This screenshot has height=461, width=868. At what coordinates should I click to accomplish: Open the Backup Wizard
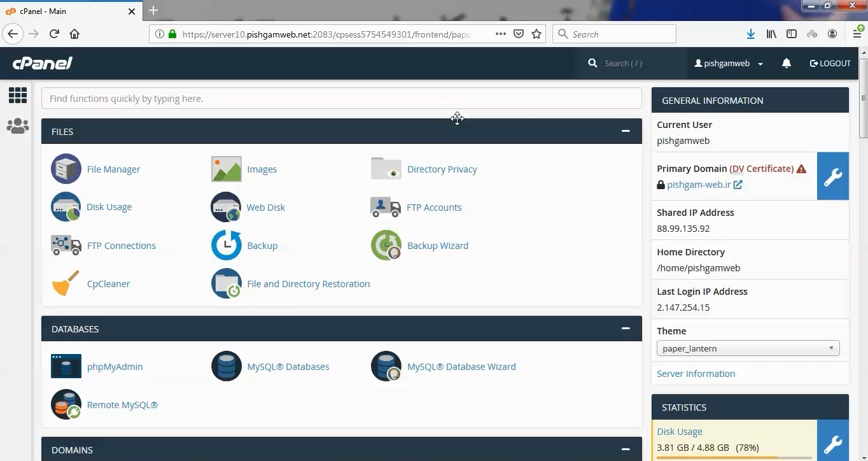tap(437, 245)
